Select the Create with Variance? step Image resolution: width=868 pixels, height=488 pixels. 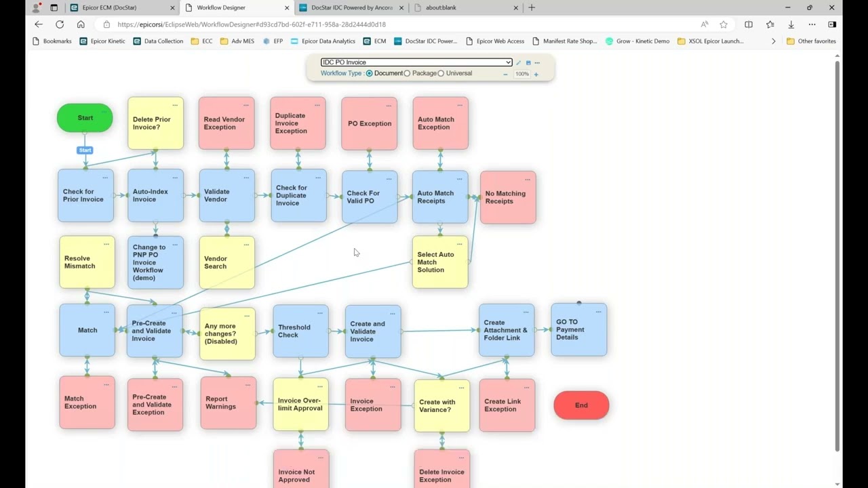[442, 405]
